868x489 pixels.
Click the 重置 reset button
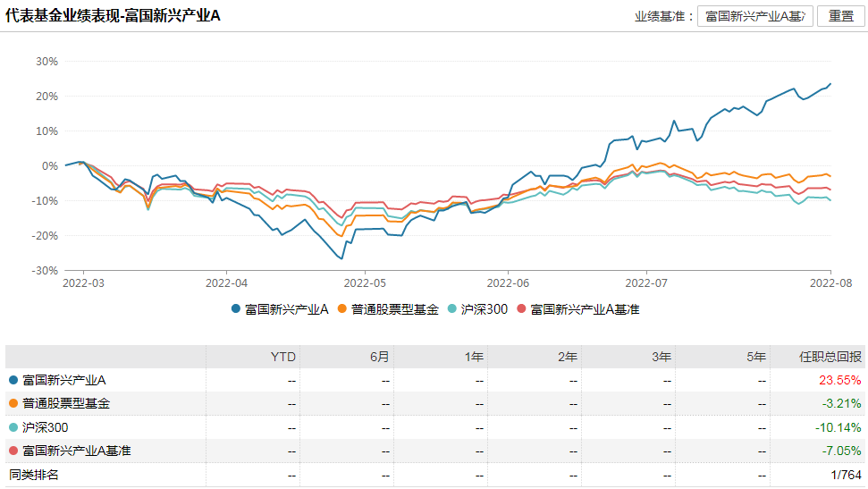coord(841,16)
